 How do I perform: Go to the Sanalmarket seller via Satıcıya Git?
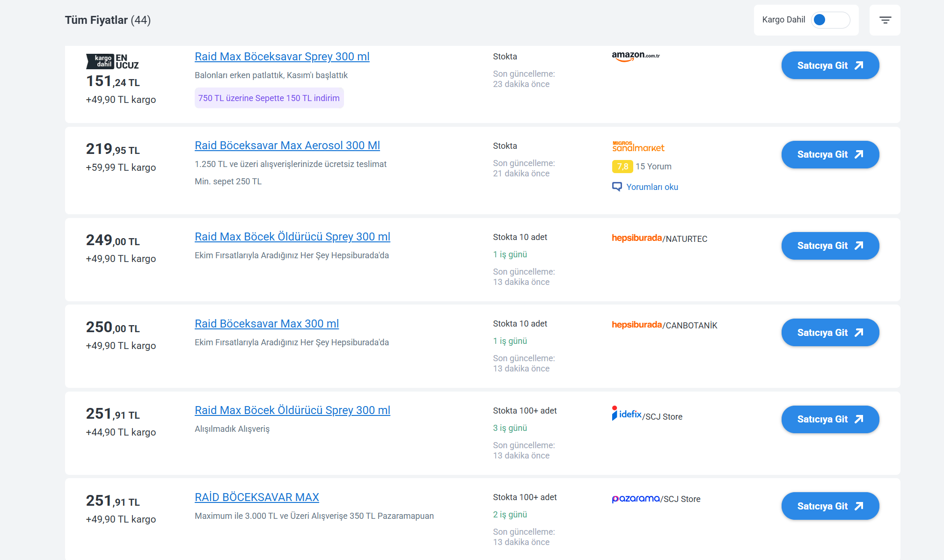tap(830, 154)
